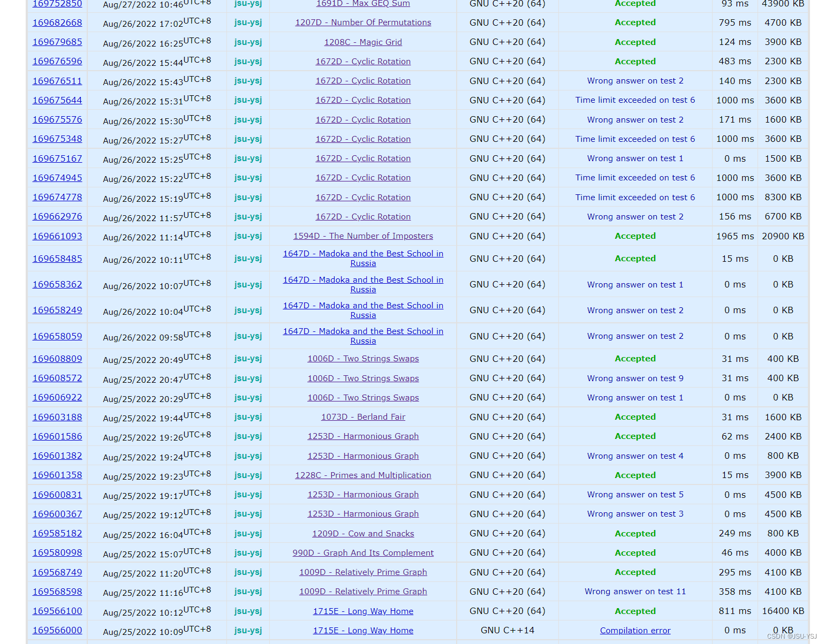Open 1715E Long Way Home in the 169566100 row
This screenshot has height=644, width=825.
[x=363, y=611]
